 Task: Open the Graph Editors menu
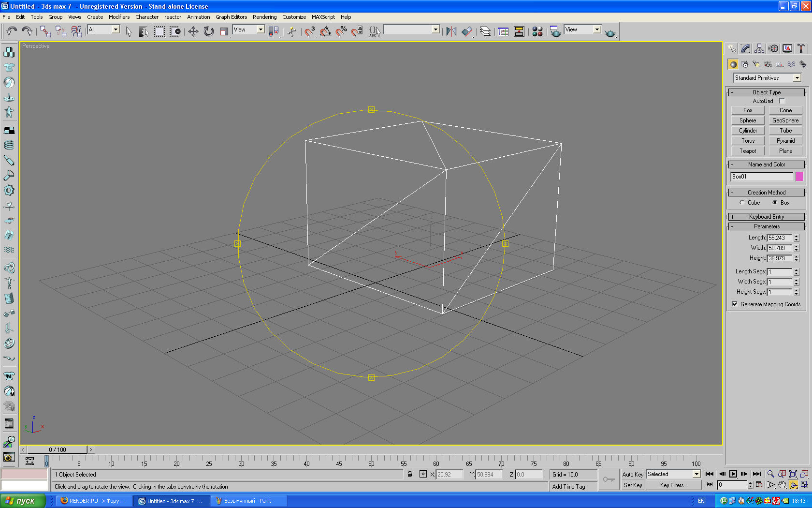pyautogui.click(x=231, y=17)
